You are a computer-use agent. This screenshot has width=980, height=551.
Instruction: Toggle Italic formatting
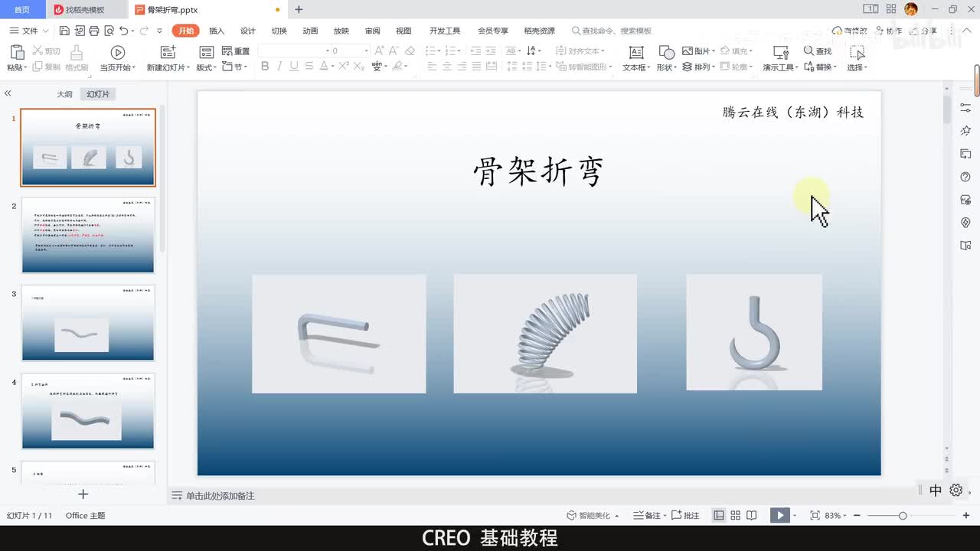coord(279,67)
